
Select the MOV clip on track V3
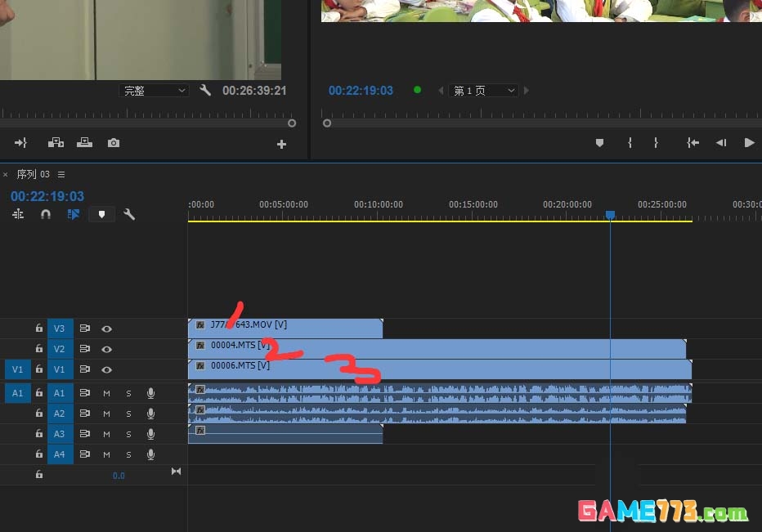tap(285, 329)
